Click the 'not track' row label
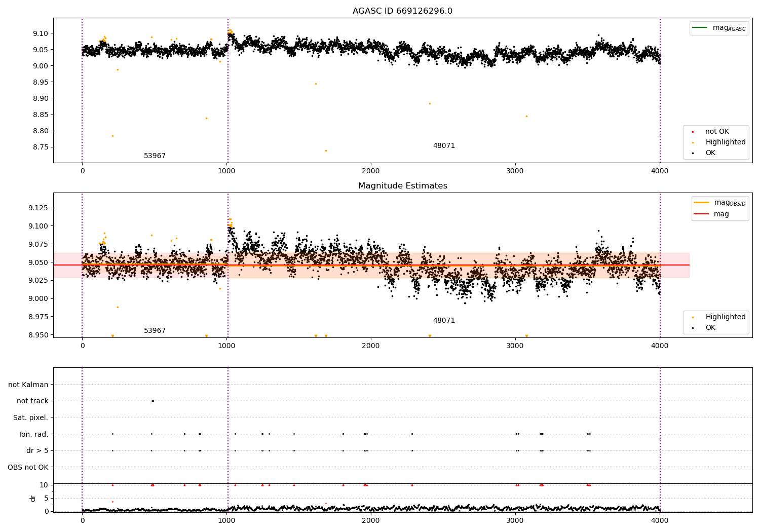This screenshot has height=532, width=760. pos(32,401)
